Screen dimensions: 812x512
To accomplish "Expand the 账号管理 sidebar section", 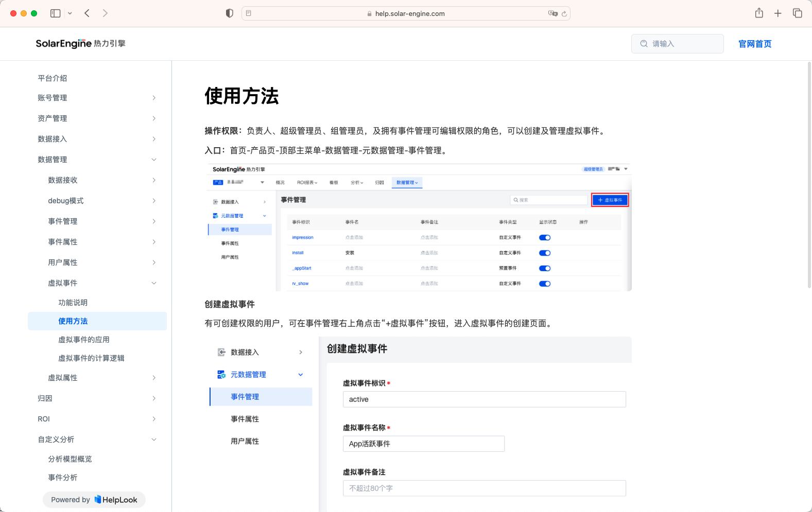I will [154, 98].
